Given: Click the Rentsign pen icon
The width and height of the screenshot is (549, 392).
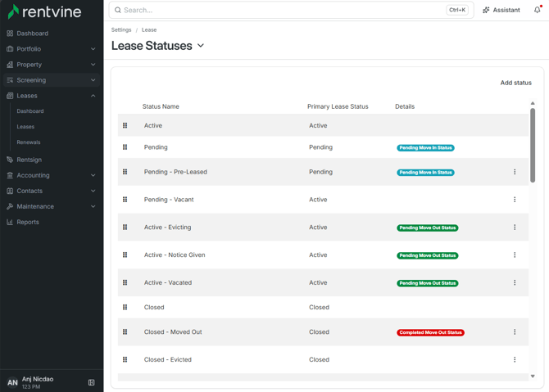Looking at the screenshot, I should [10, 160].
